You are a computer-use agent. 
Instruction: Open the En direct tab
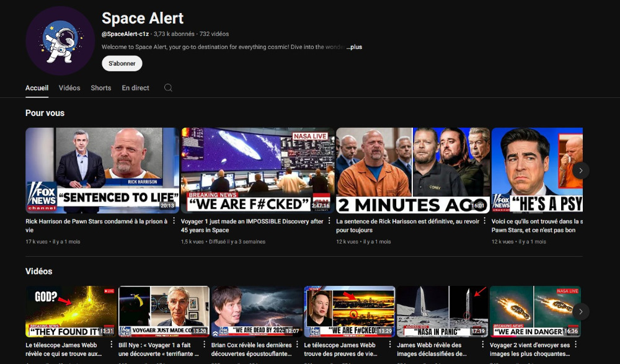point(135,88)
